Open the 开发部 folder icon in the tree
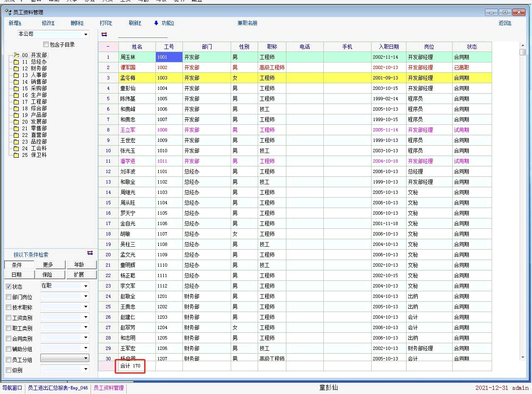The image size is (532, 394). pyautogui.click(x=16, y=55)
